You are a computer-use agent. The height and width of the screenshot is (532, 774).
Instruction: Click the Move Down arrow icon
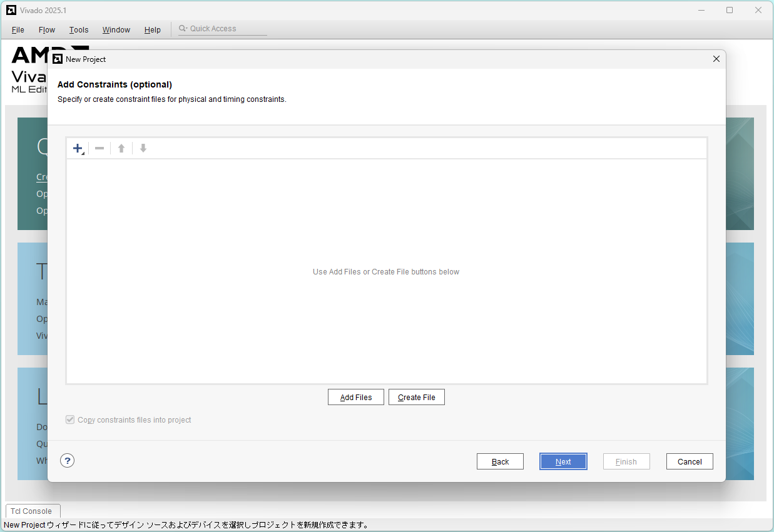tap(143, 148)
